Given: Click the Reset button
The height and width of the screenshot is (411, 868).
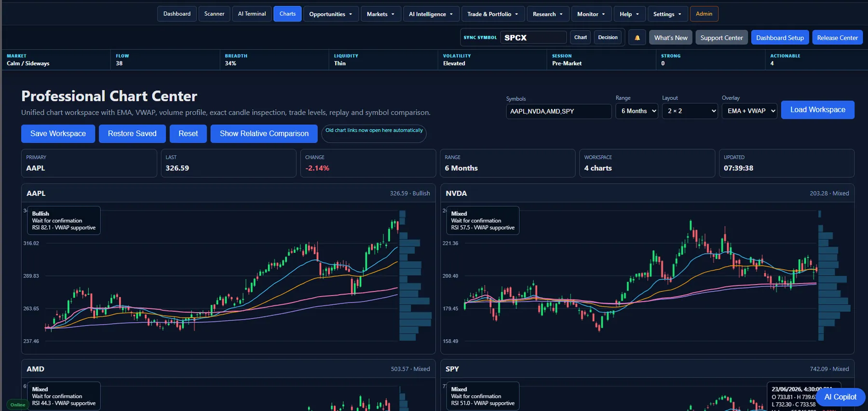Looking at the screenshot, I should [x=188, y=134].
